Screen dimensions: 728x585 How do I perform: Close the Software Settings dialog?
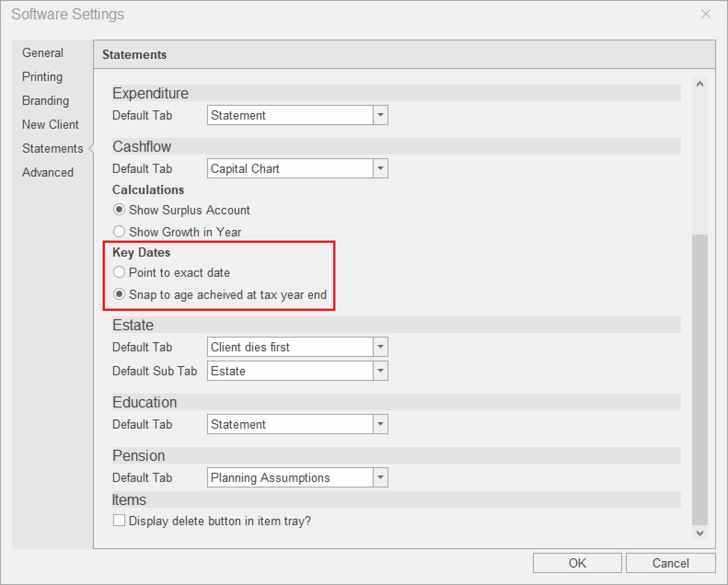(705, 14)
